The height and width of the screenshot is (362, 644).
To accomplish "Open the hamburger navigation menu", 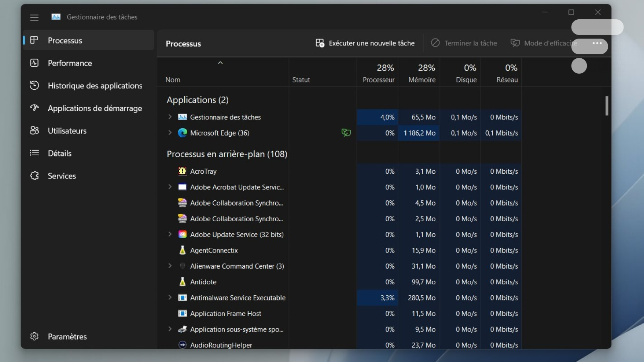I will coord(34,17).
